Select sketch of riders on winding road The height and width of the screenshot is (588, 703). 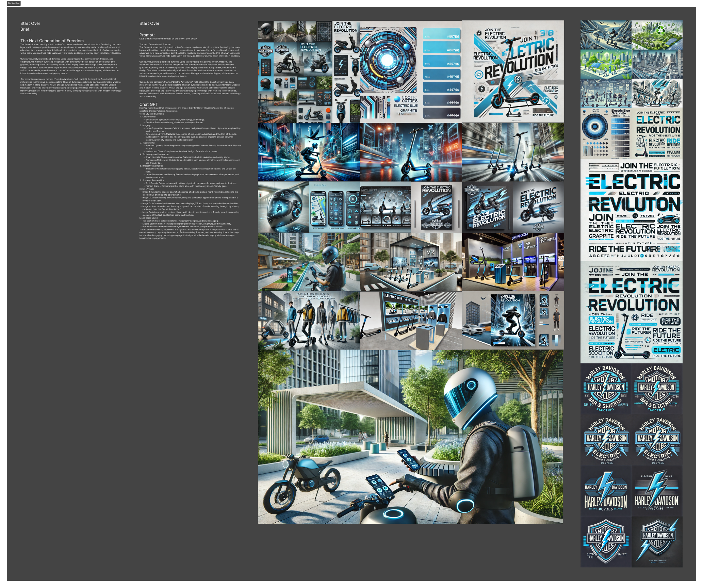coord(606,35)
